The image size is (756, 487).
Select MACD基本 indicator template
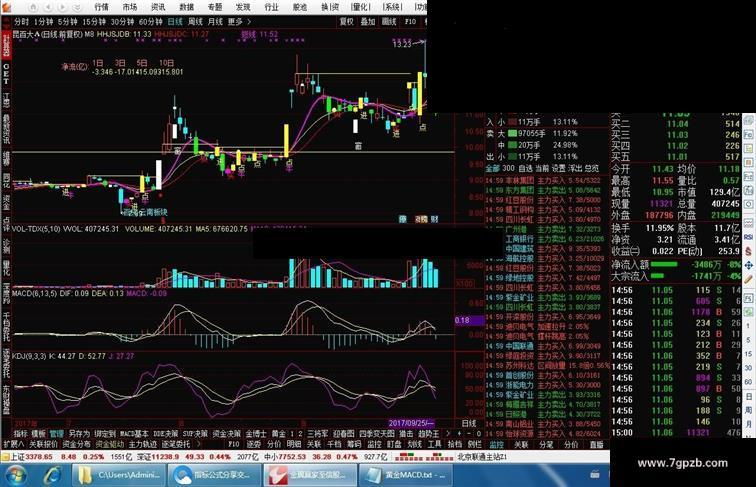[x=135, y=434]
